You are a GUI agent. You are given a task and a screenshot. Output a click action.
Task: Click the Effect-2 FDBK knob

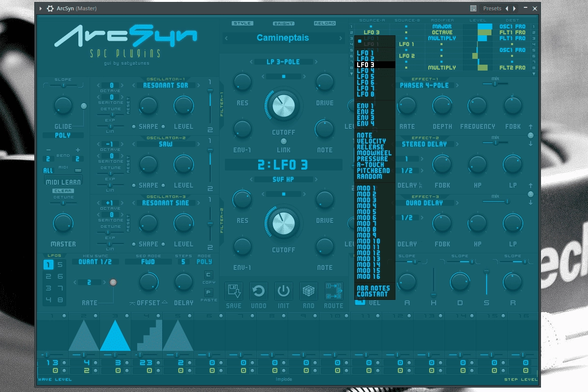442,164
